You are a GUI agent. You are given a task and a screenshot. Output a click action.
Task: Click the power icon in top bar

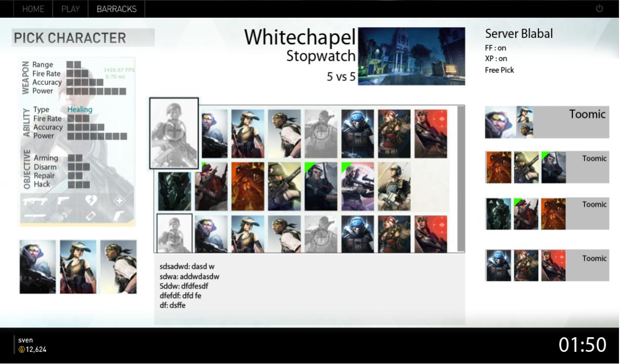[599, 9]
